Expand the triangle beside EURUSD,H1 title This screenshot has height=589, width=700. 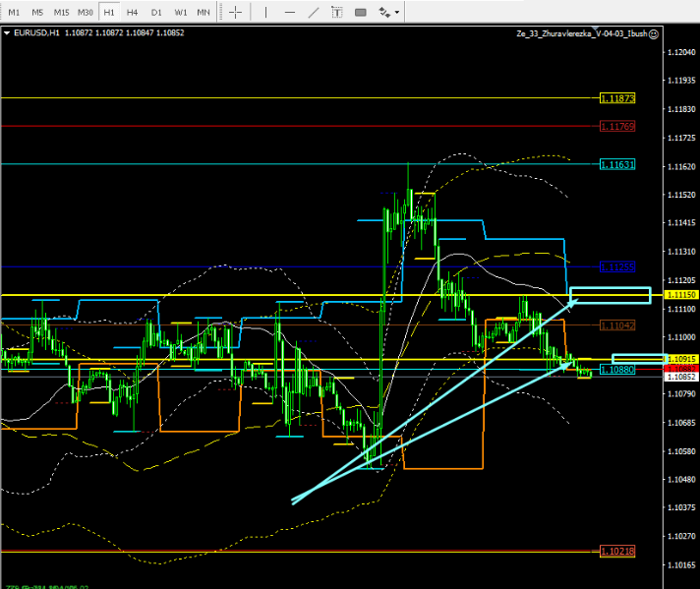8,32
